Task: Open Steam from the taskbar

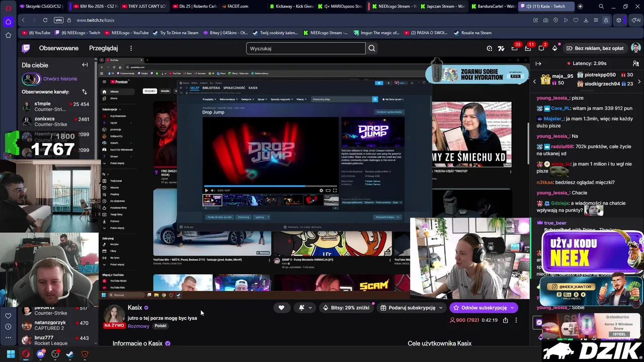Action: click(70, 354)
